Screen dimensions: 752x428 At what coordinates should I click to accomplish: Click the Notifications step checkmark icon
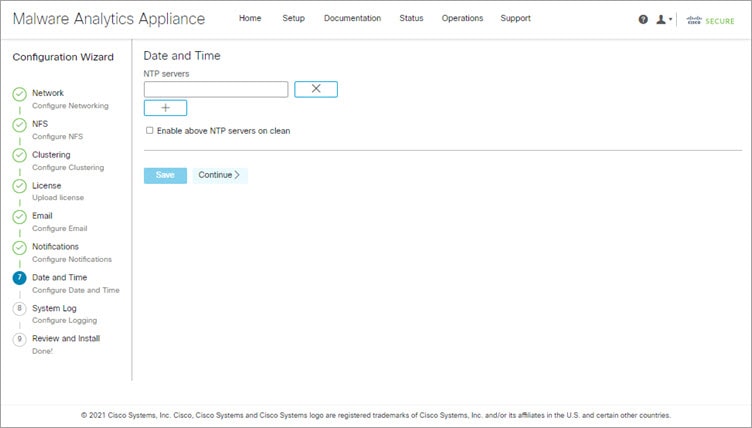click(19, 248)
